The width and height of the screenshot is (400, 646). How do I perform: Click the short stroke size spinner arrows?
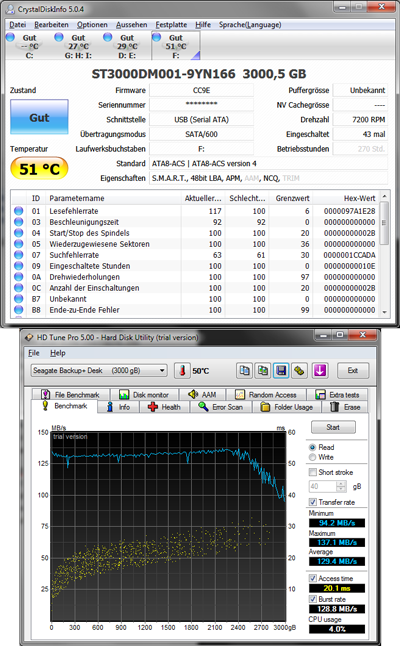coord(341,487)
